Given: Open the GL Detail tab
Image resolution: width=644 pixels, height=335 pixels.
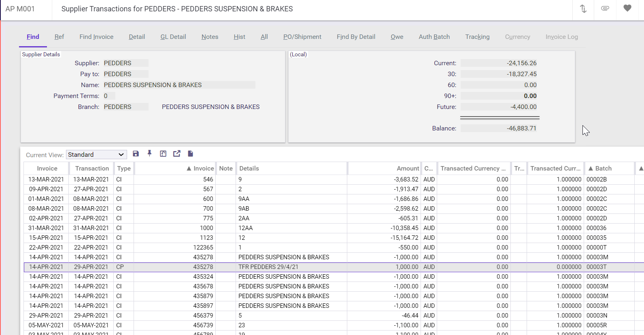Looking at the screenshot, I should pyautogui.click(x=173, y=37).
